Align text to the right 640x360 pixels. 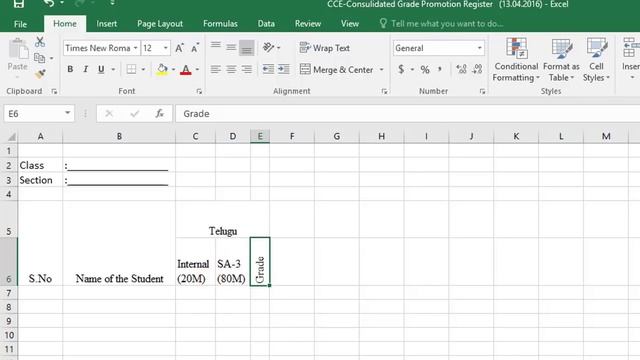(x=247, y=69)
